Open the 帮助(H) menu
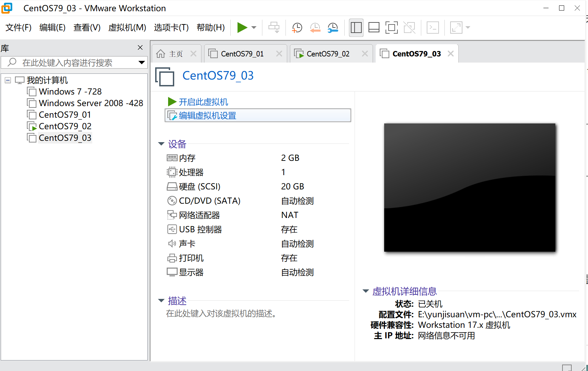The height and width of the screenshot is (371, 588). click(211, 28)
